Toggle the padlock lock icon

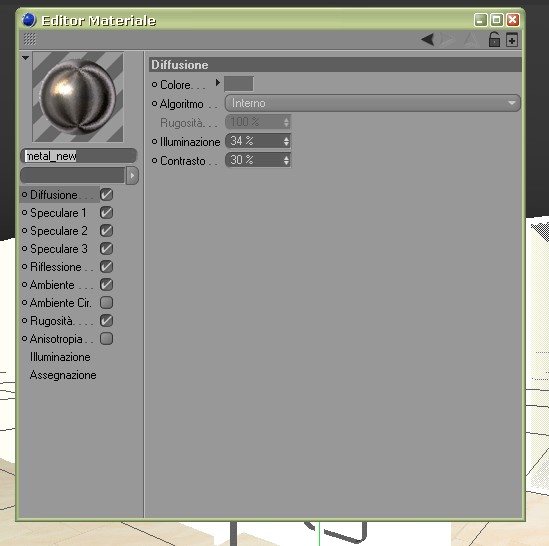494,39
